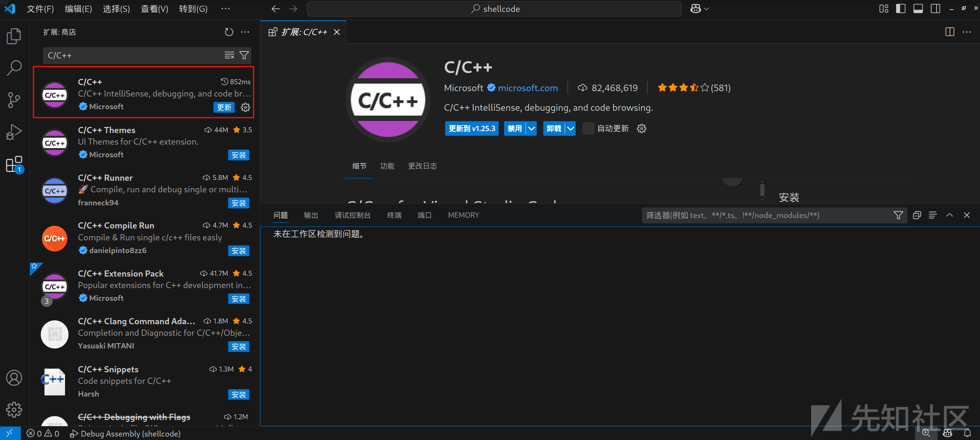
Task: Open the 查看(V) view menu
Action: point(154,9)
